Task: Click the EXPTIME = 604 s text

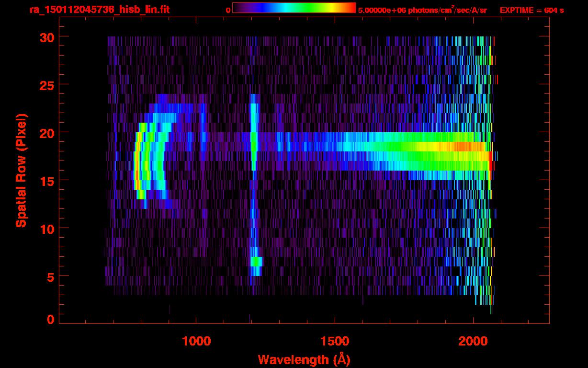Action: [x=532, y=10]
